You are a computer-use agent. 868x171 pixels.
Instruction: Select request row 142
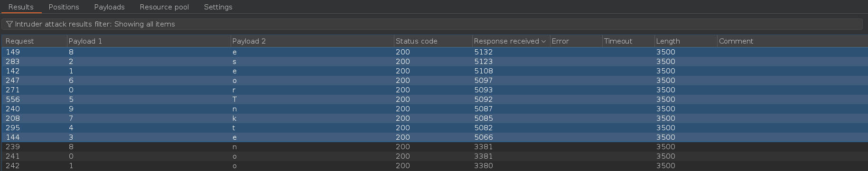[435, 71]
